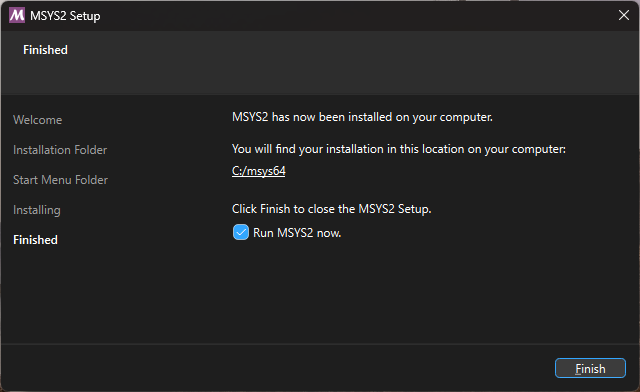Click the Finished header title
This screenshot has width=640, height=392.
45,50
